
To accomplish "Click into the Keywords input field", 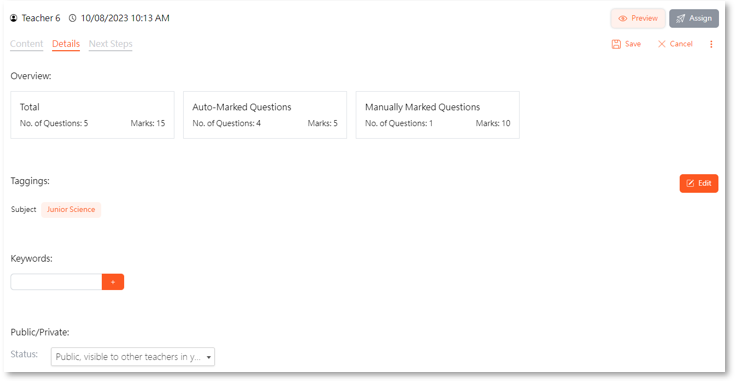I will click(56, 282).
